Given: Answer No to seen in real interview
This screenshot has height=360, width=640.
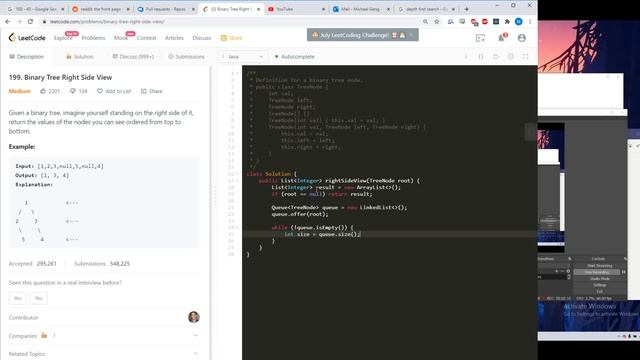Looking at the screenshot, I should 39,298.
